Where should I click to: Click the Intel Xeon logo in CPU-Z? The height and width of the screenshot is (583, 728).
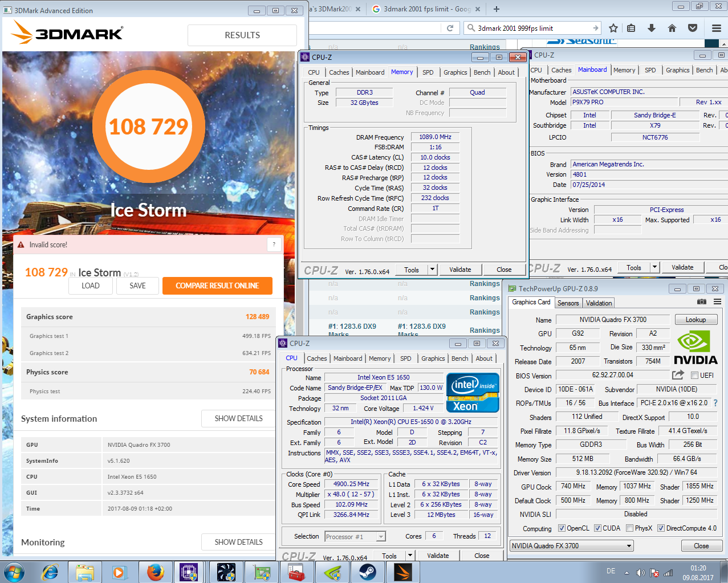pos(473,392)
